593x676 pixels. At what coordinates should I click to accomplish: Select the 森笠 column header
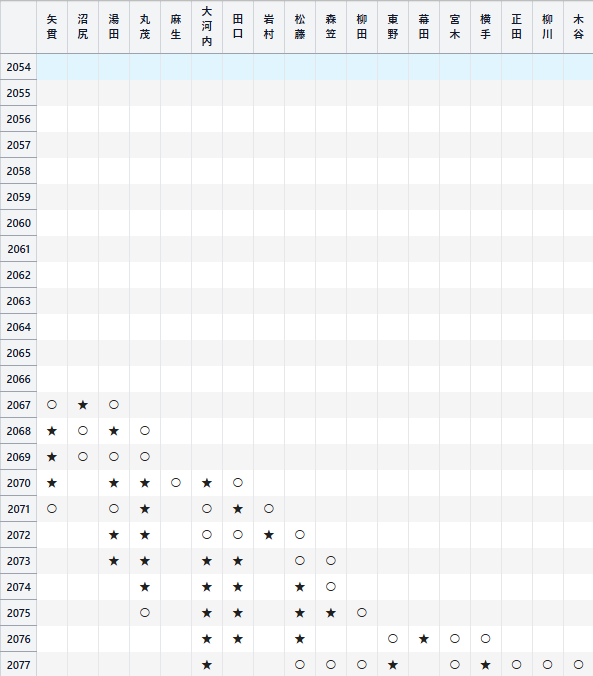331,27
